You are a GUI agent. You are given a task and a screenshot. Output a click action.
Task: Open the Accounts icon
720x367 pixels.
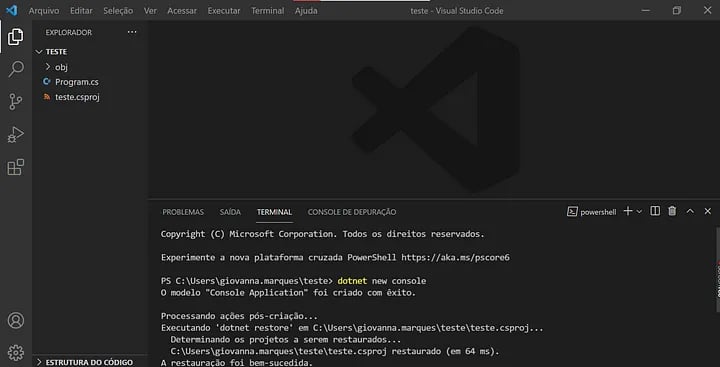tap(16, 320)
